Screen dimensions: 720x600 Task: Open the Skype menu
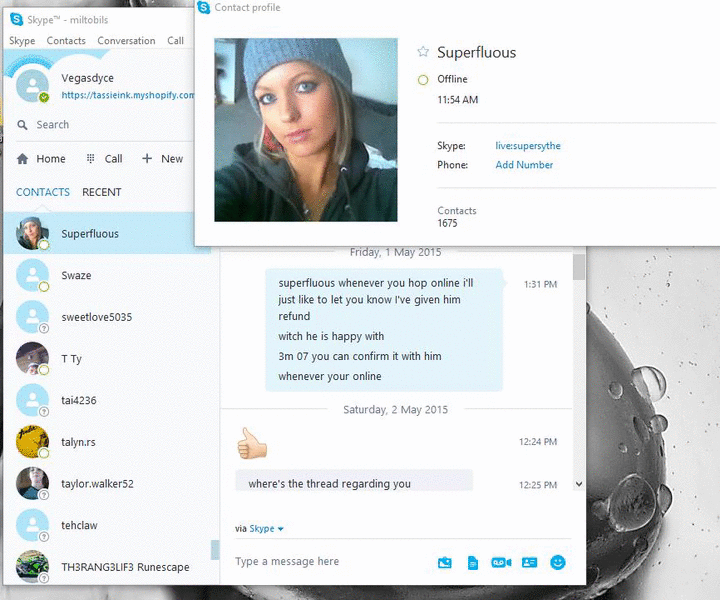[22, 40]
